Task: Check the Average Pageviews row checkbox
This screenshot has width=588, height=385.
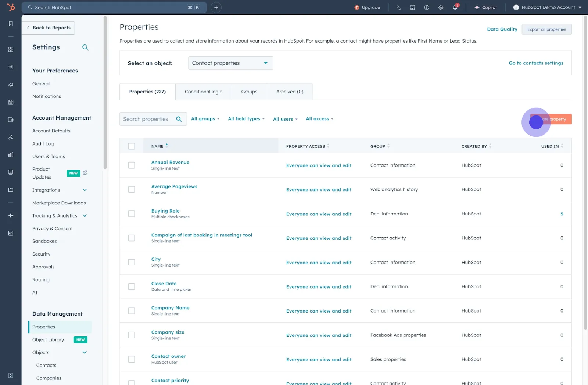Action: tap(132, 189)
